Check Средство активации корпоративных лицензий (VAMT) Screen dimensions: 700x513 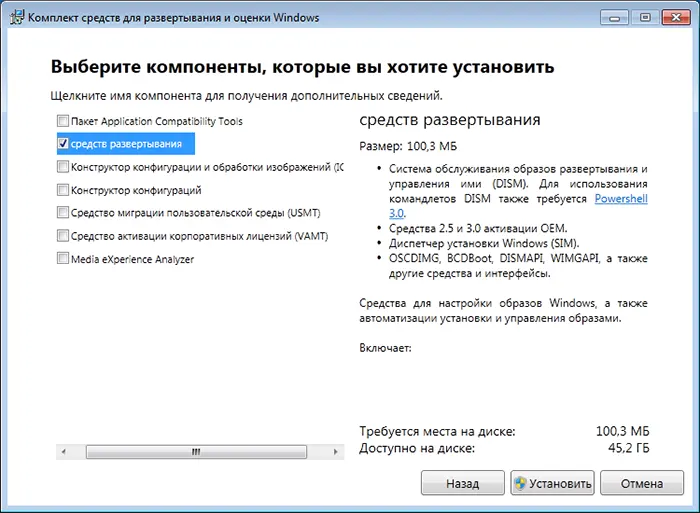coord(62,235)
